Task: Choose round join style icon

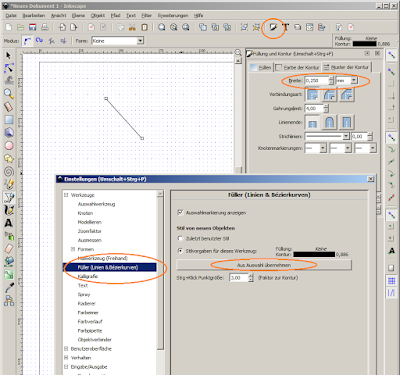Action: [x=329, y=95]
